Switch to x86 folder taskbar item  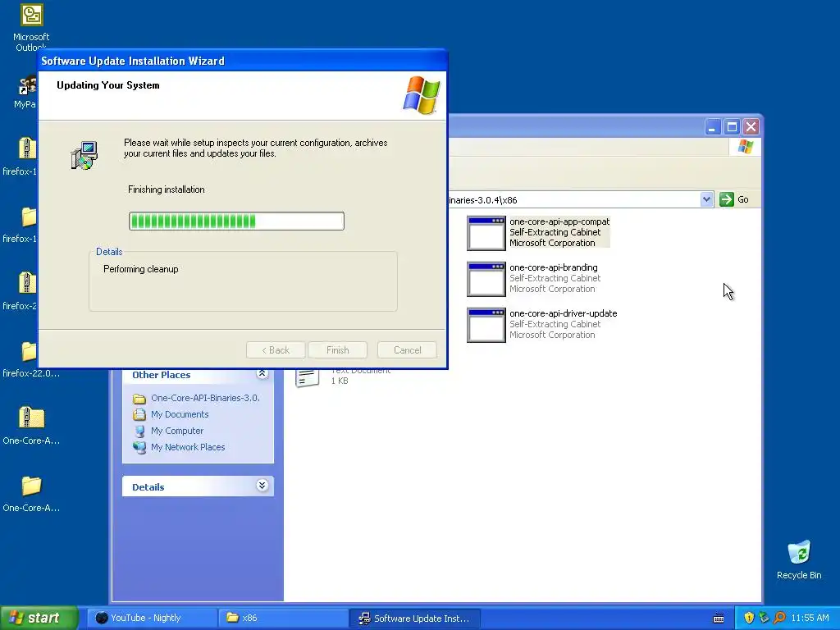tap(283, 618)
